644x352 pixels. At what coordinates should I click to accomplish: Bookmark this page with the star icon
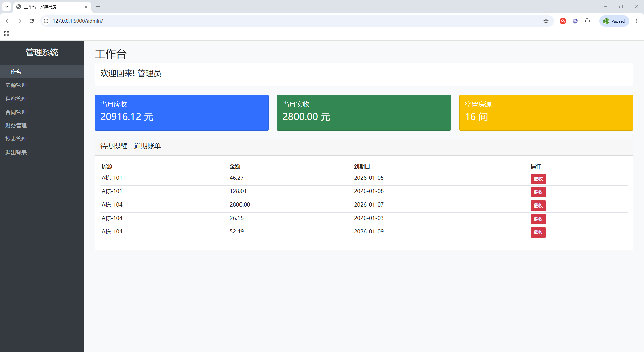tap(546, 21)
